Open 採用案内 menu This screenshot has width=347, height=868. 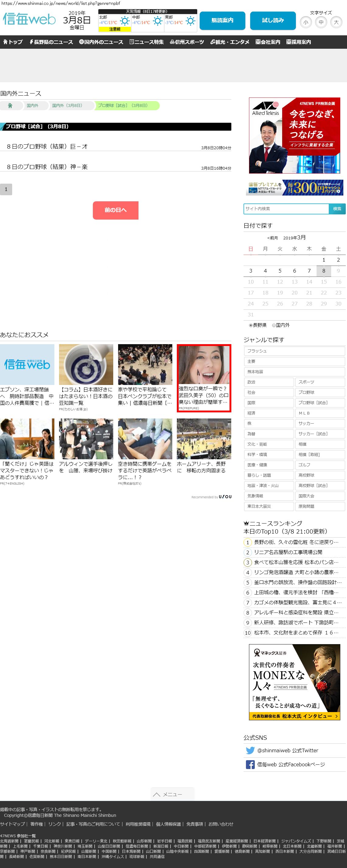click(x=299, y=42)
